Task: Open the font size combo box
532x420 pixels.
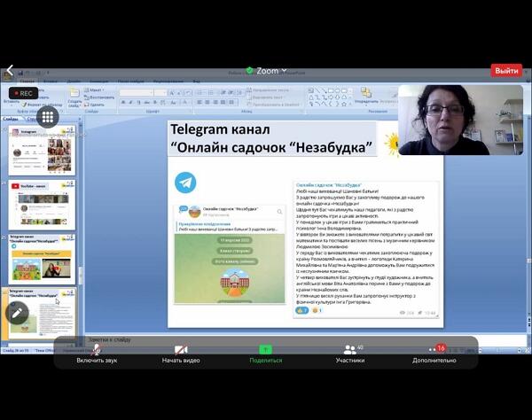Action: point(160,92)
